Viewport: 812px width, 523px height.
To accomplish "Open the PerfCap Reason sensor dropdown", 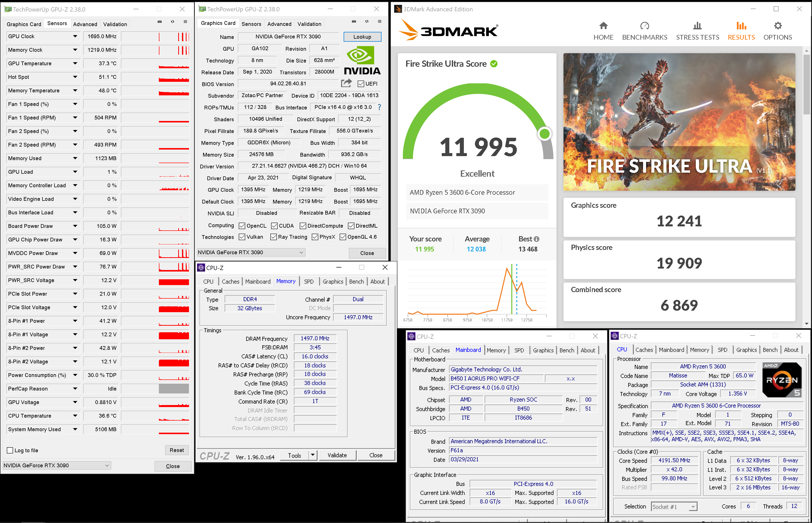I will point(75,389).
